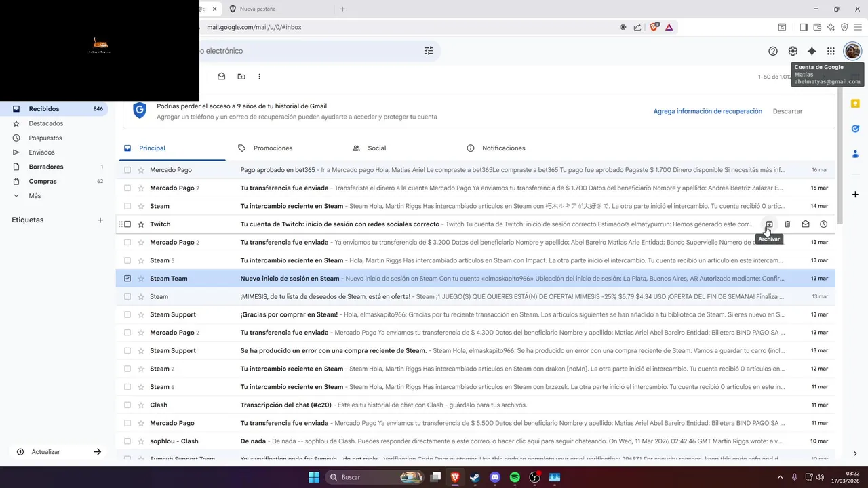Uncheck the Steam Team email checkbox
Viewport: 868px width, 488px height.
[127, 279]
